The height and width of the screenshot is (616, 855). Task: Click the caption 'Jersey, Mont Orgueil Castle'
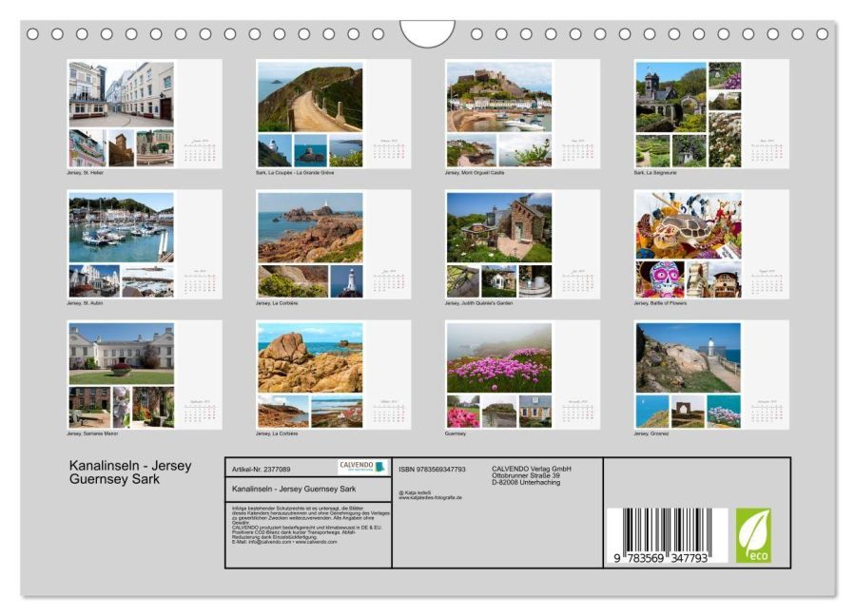coord(475,173)
